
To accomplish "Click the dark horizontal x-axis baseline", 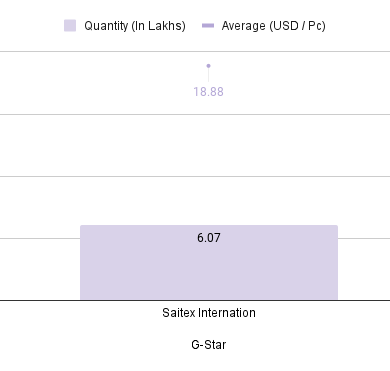I will tap(195, 300).
